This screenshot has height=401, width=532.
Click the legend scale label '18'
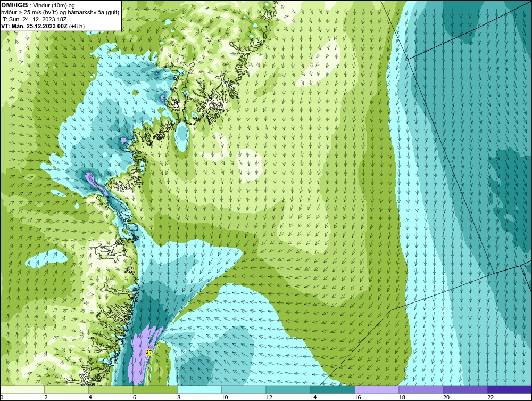click(x=402, y=397)
